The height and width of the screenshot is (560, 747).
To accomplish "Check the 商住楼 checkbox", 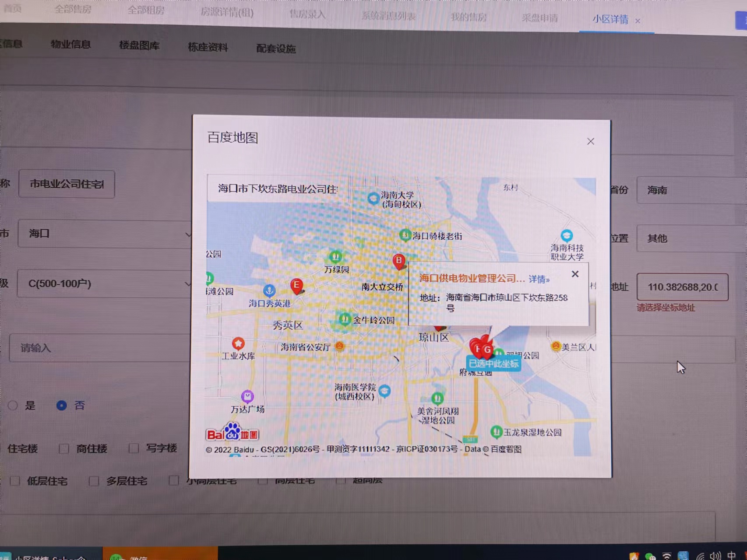I will pyautogui.click(x=64, y=448).
